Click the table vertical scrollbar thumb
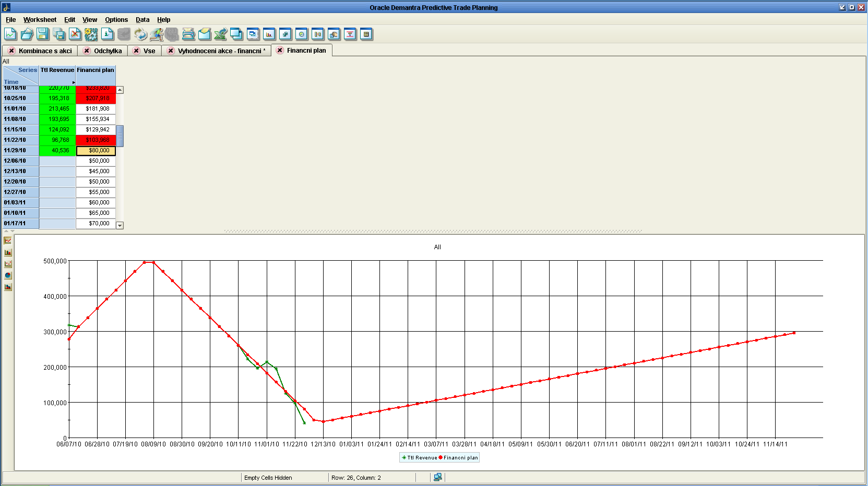This screenshot has width=868, height=486. (x=120, y=136)
